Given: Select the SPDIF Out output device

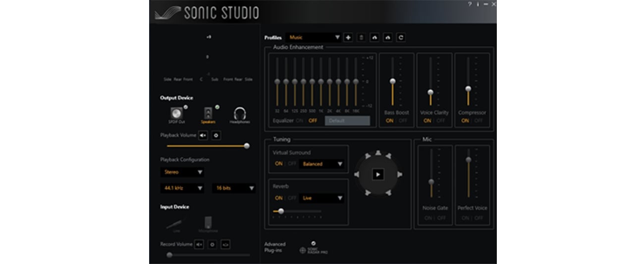Looking at the screenshot, I should 176,114.
